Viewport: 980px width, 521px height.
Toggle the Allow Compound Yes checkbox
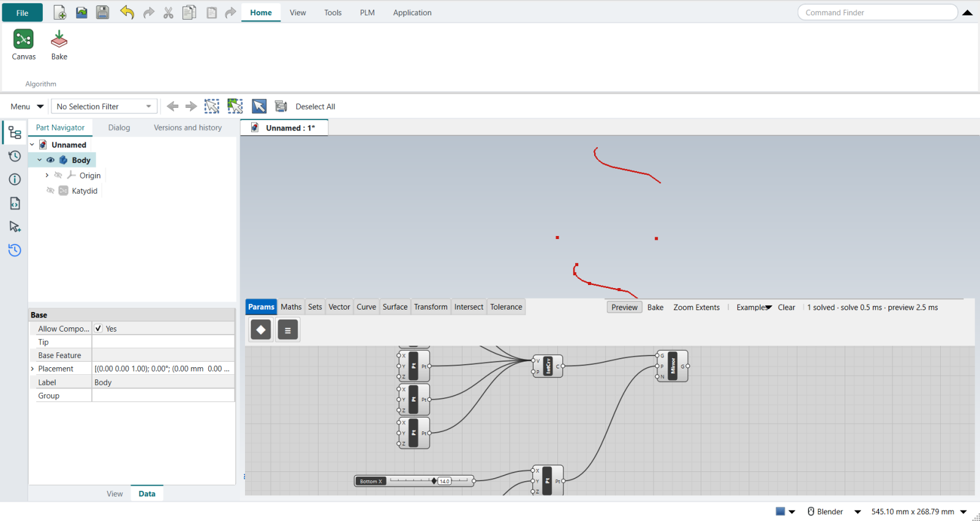[98, 329]
